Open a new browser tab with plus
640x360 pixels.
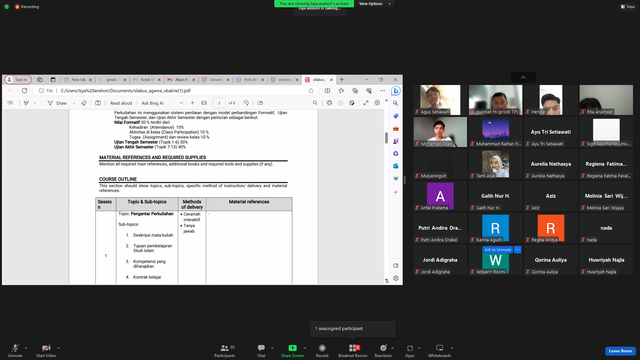coord(342,80)
